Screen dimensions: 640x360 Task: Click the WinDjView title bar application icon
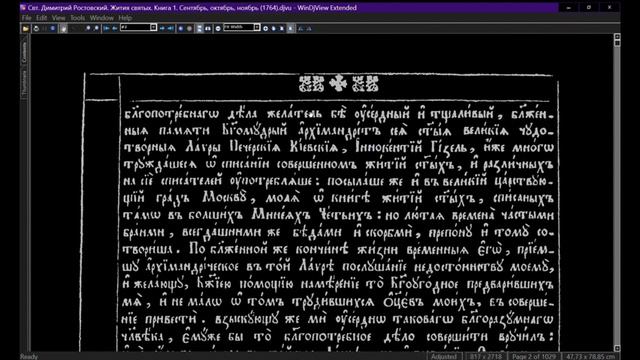[23, 8]
